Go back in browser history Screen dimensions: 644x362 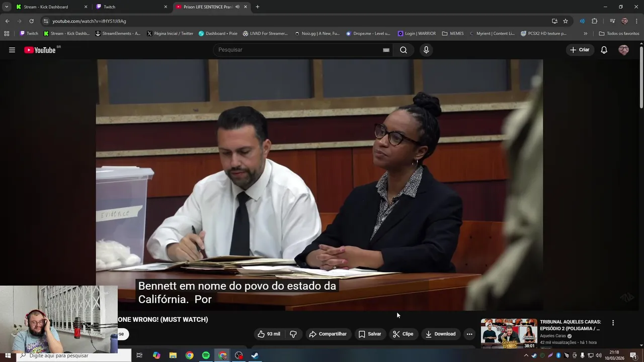[x=7, y=21]
